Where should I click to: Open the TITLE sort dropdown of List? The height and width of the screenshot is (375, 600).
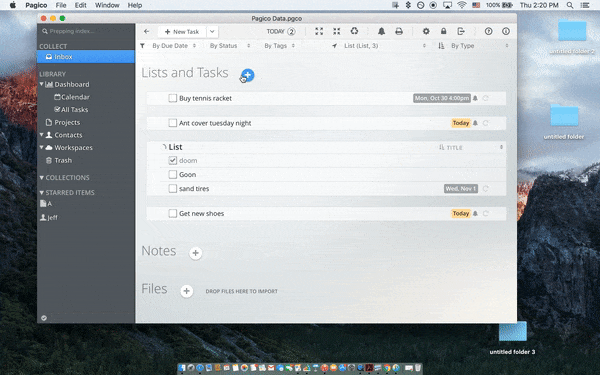tap(471, 147)
